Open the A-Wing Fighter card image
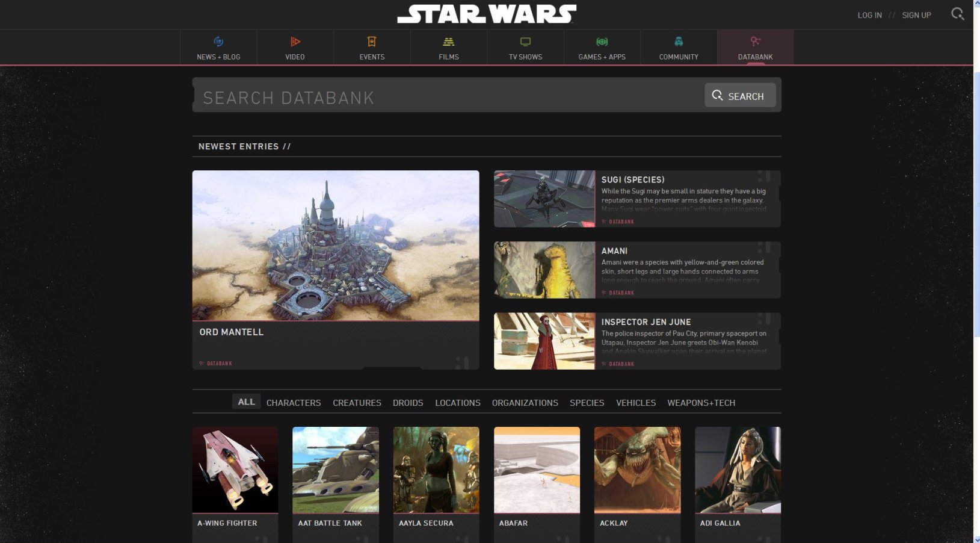Viewport: 980px width, 543px height. (x=235, y=470)
